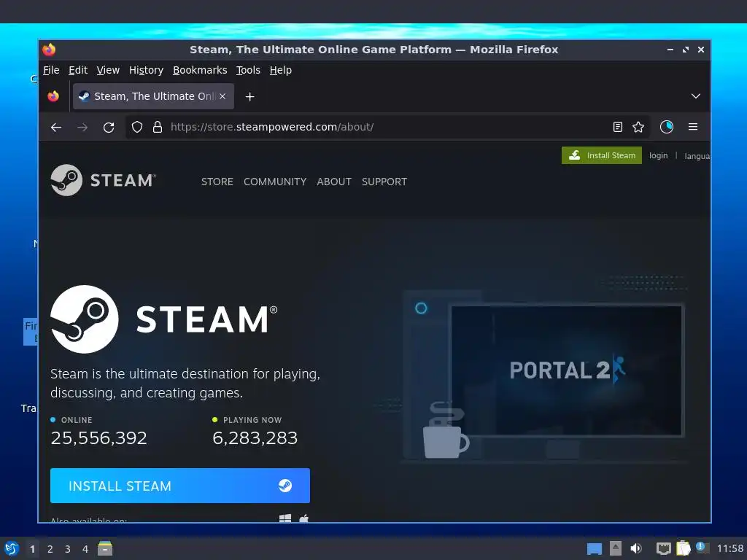Click the forward navigation arrow

pos(82,127)
